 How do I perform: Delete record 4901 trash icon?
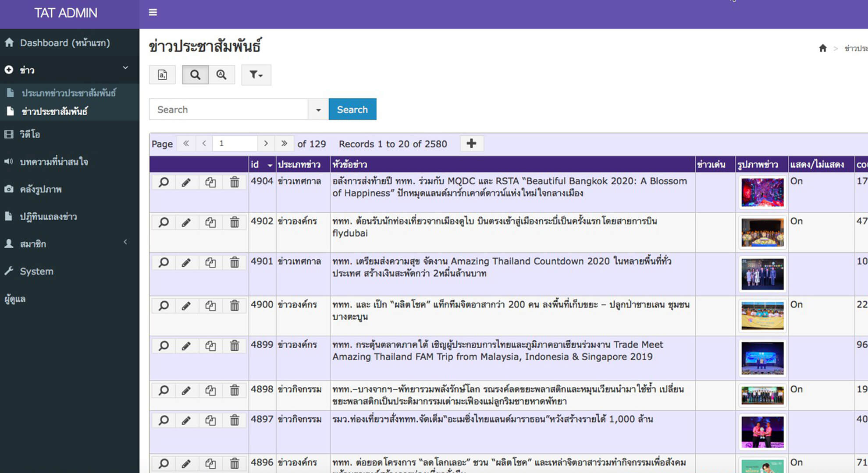tap(235, 262)
